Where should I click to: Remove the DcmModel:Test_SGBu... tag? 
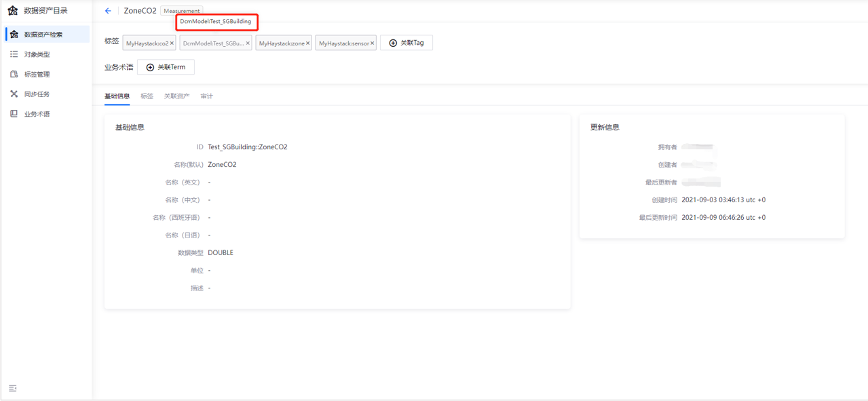248,43
